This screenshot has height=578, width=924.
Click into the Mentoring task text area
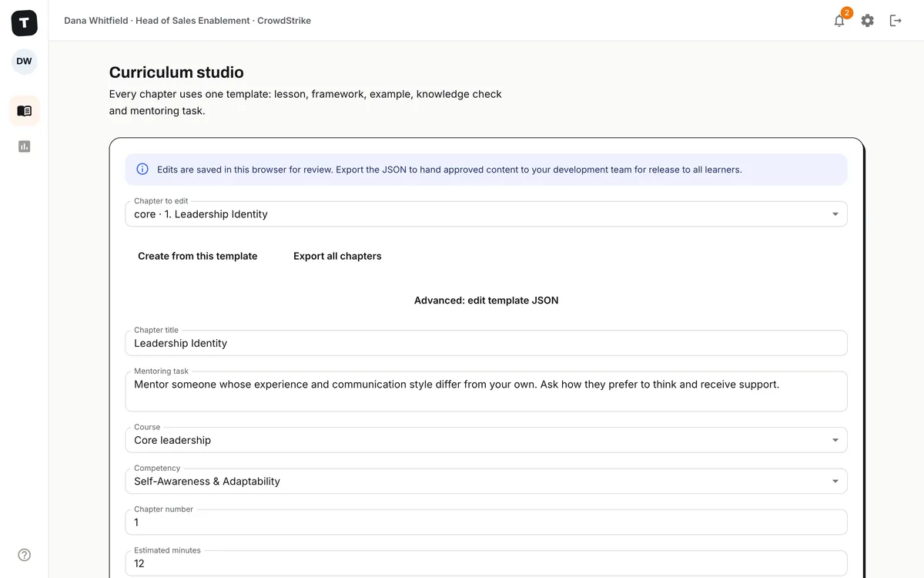click(486, 391)
